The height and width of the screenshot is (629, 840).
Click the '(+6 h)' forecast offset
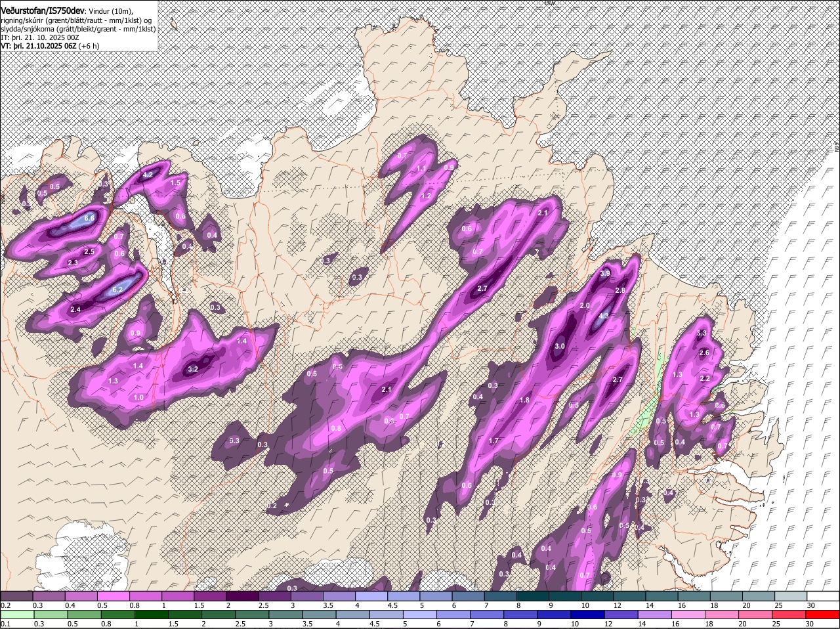(x=89, y=46)
